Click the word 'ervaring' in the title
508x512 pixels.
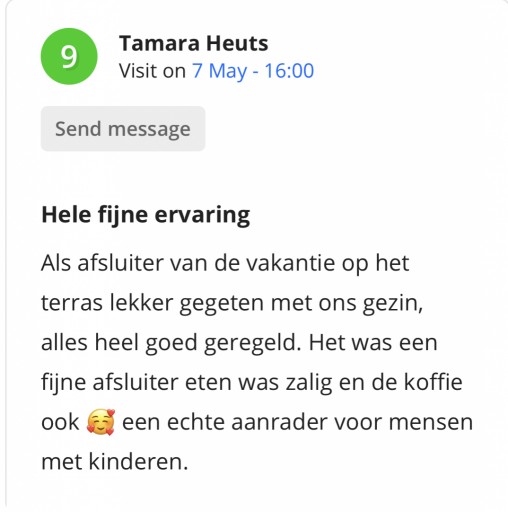(x=202, y=215)
